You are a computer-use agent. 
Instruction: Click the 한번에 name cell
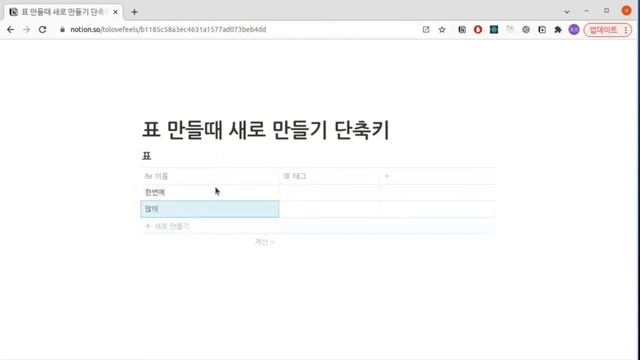[209, 192]
